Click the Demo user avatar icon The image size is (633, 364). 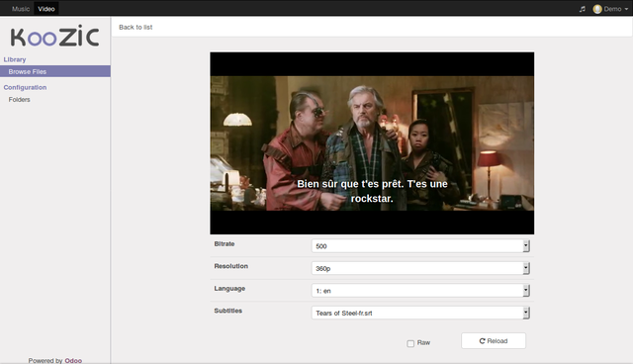tap(597, 9)
